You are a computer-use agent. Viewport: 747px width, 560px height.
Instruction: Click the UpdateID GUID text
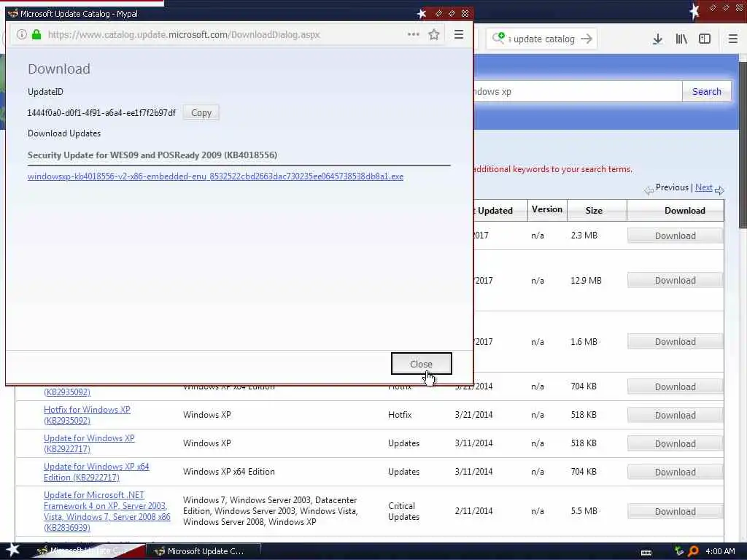(x=101, y=113)
